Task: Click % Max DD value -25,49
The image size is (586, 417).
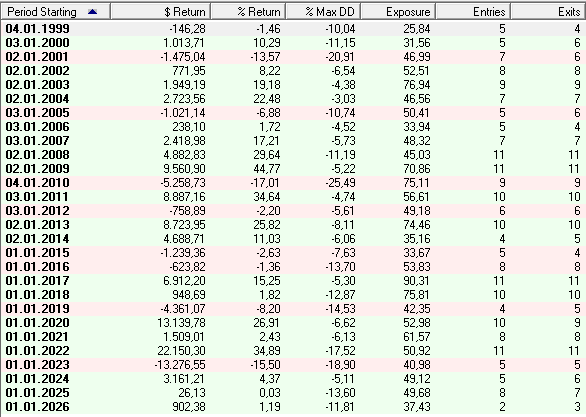Action: click(x=340, y=183)
